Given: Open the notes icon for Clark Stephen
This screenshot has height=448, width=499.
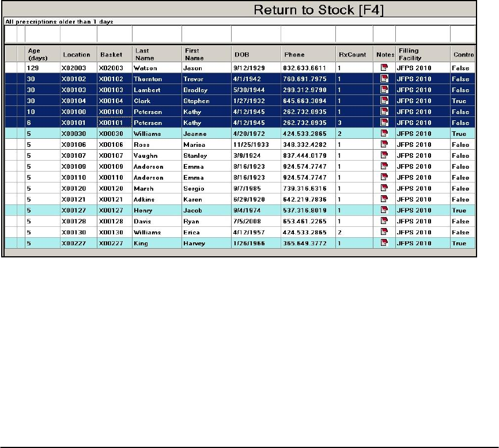Looking at the screenshot, I should pyautogui.click(x=384, y=100).
